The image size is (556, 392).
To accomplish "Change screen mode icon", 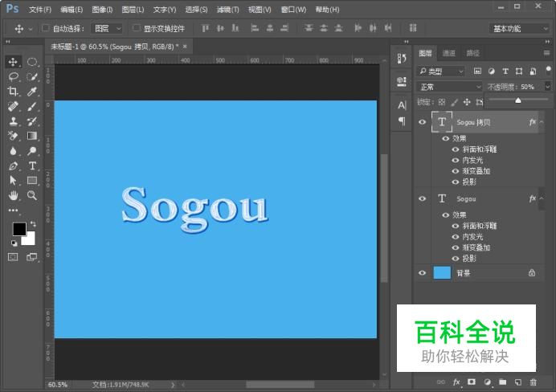I will pyautogui.click(x=32, y=257).
